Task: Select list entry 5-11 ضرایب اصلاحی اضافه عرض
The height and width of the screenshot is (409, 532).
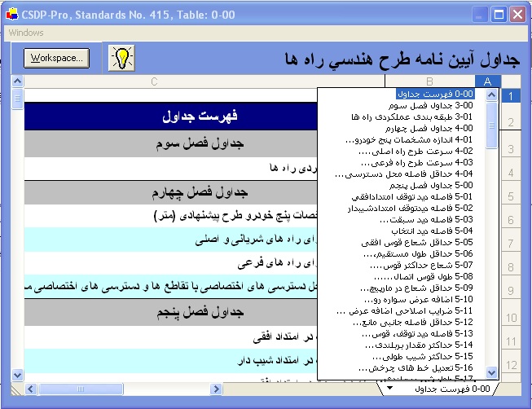Action: [405, 311]
